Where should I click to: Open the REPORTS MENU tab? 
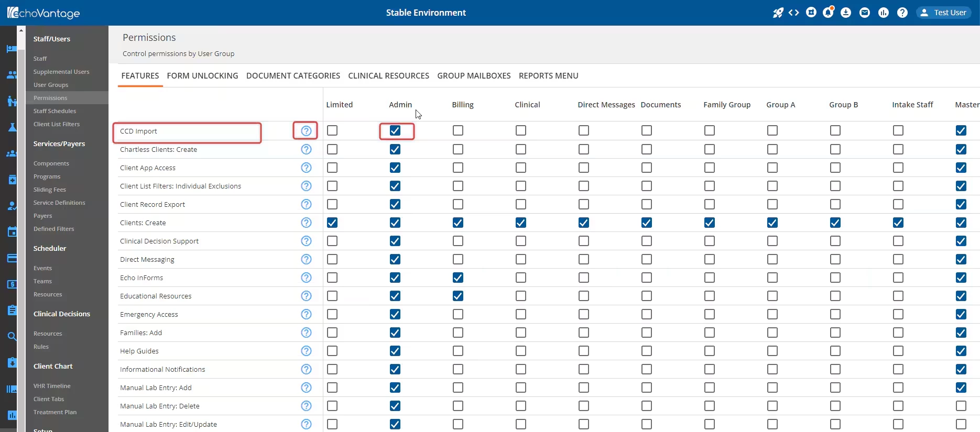point(548,76)
